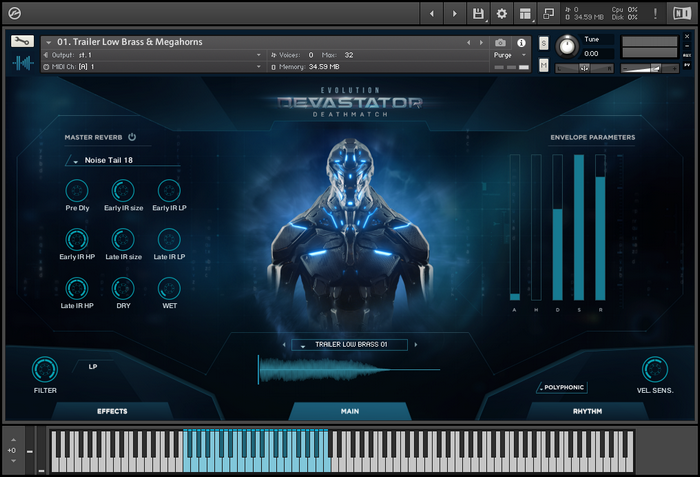Toggle the Master Reverb power button
The image size is (700, 477).
tap(131, 137)
